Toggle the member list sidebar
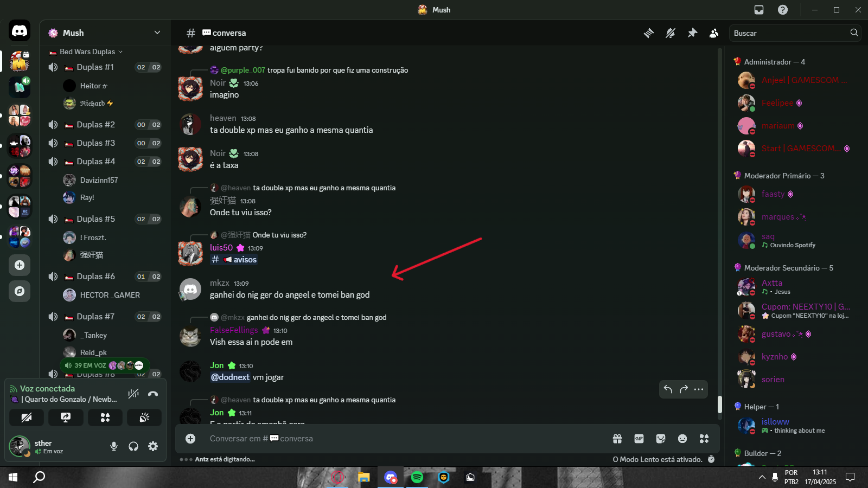 click(x=714, y=33)
